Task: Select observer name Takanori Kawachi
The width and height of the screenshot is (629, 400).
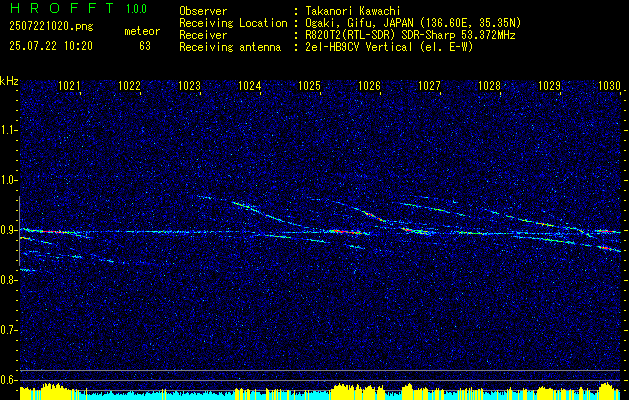Action: pyautogui.click(x=352, y=11)
